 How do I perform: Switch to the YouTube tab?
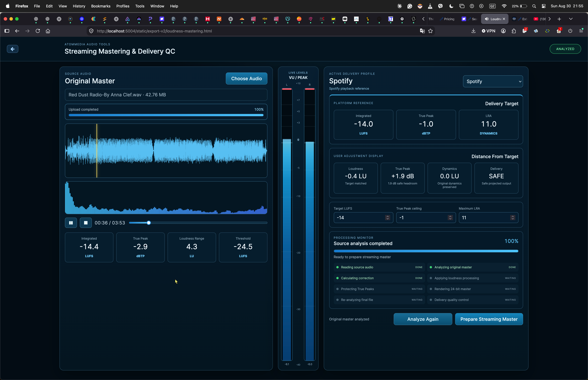tap(540, 19)
